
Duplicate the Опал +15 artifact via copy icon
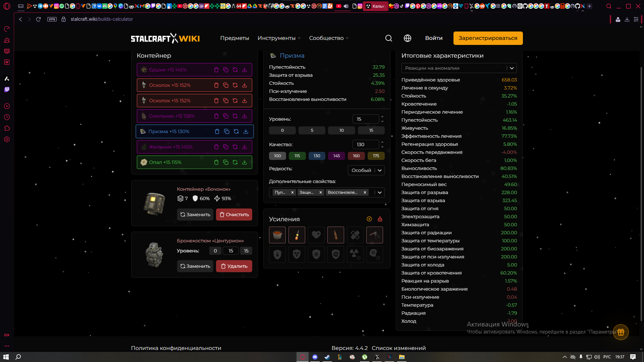pos(226,162)
